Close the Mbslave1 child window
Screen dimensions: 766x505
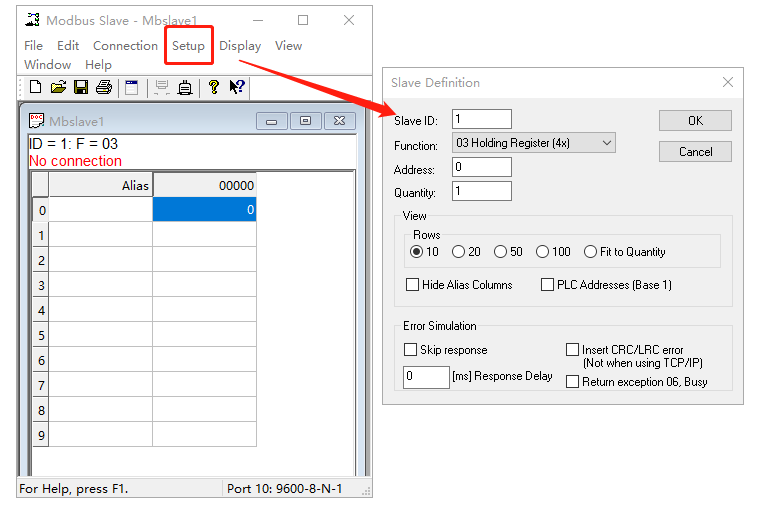click(340, 121)
